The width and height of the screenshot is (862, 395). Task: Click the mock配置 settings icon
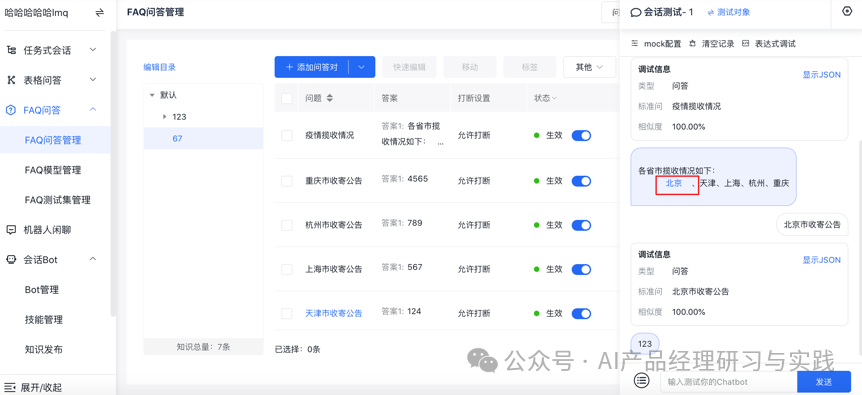tap(635, 43)
